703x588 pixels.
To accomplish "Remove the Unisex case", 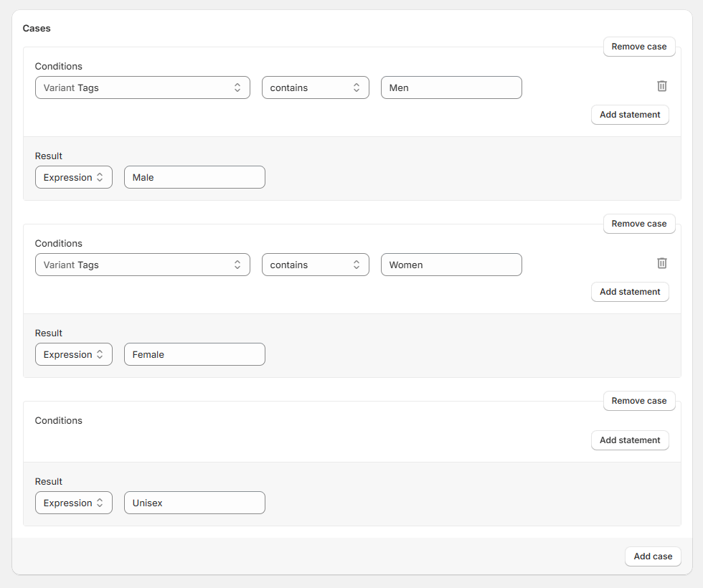I will click(638, 400).
